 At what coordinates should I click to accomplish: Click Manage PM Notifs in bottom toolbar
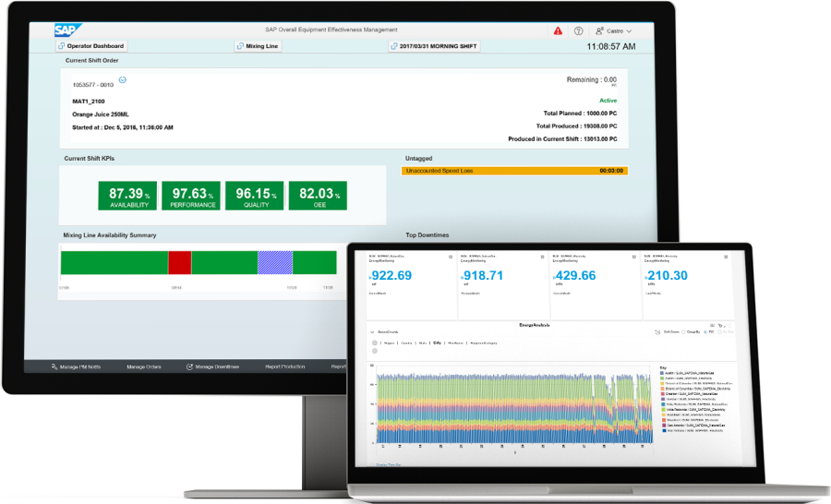(76, 366)
